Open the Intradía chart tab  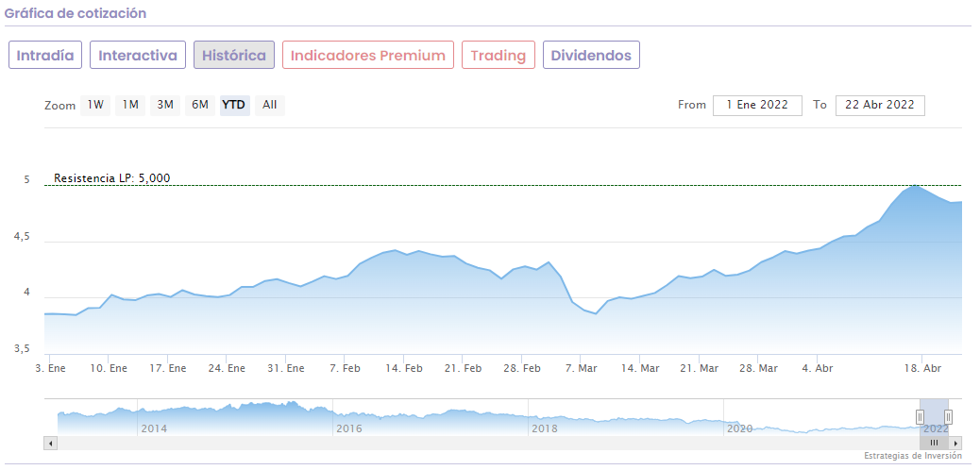pos(45,55)
